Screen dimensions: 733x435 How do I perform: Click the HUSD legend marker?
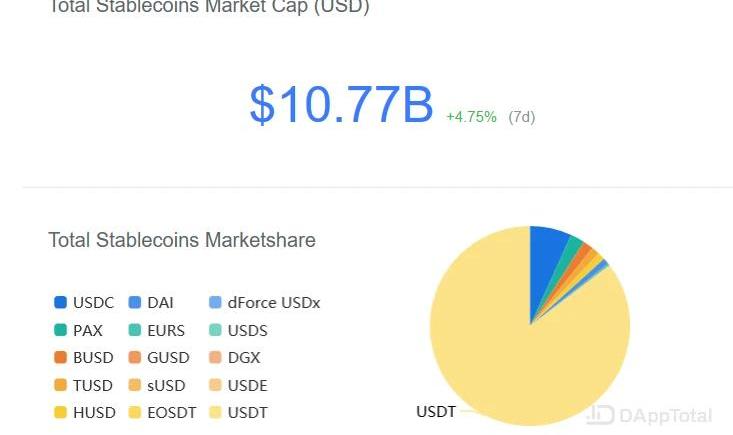(x=60, y=413)
